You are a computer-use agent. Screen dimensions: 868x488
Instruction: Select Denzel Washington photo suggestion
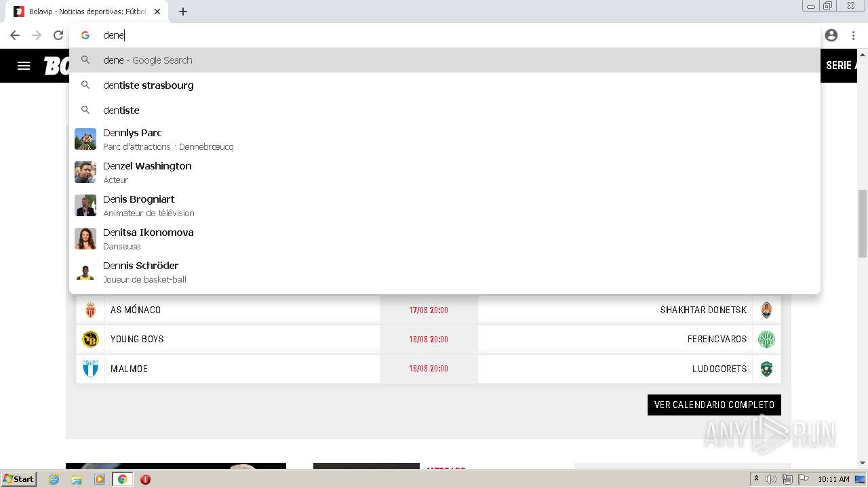85,172
